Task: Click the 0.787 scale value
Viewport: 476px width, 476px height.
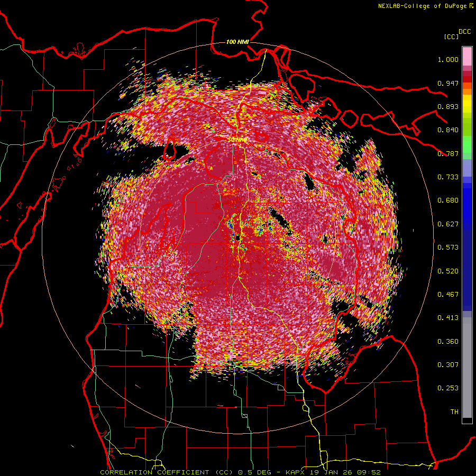Action: click(448, 153)
